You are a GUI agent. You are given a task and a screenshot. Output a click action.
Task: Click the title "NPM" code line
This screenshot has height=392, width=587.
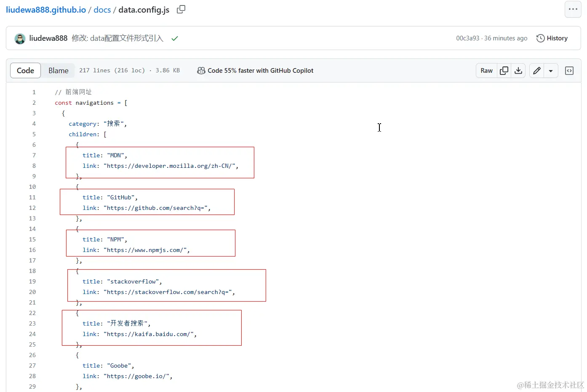coord(105,239)
